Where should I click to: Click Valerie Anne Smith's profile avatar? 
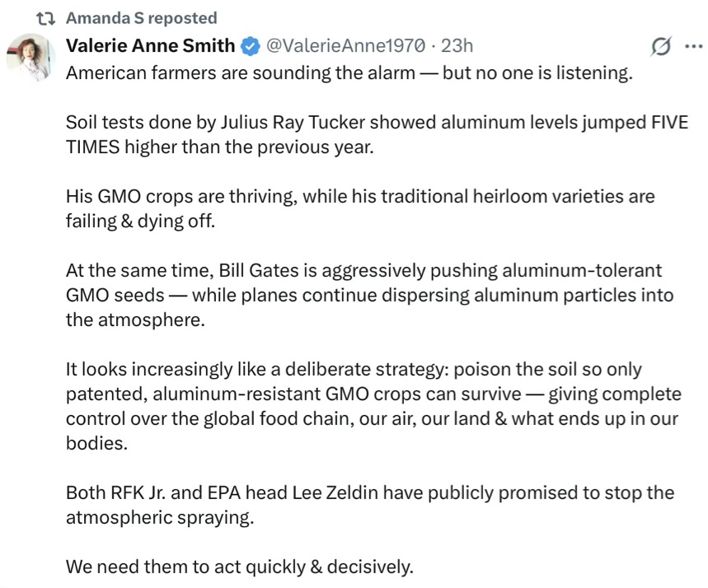click(29, 57)
